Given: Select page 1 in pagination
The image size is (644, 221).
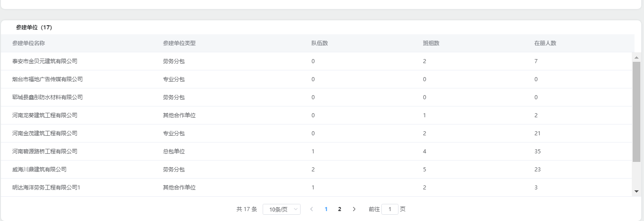Looking at the screenshot, I should 326,209.
